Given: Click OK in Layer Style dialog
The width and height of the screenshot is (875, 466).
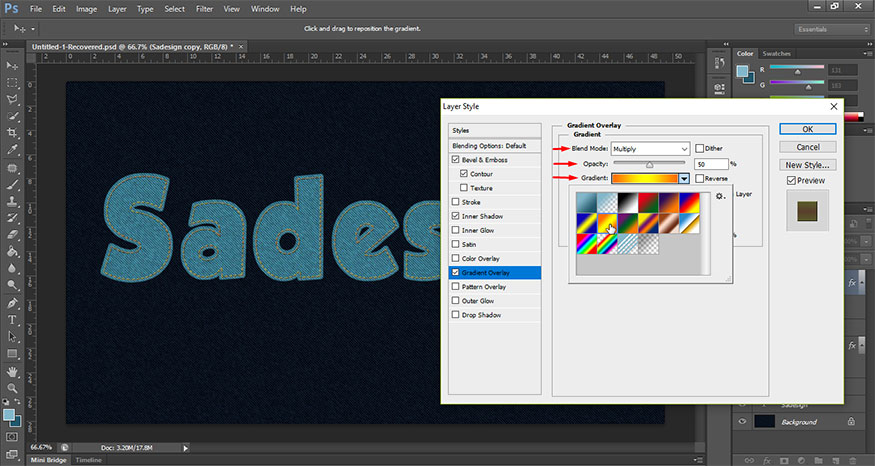Looking at the screenshot, I should [x=807, y=129].
